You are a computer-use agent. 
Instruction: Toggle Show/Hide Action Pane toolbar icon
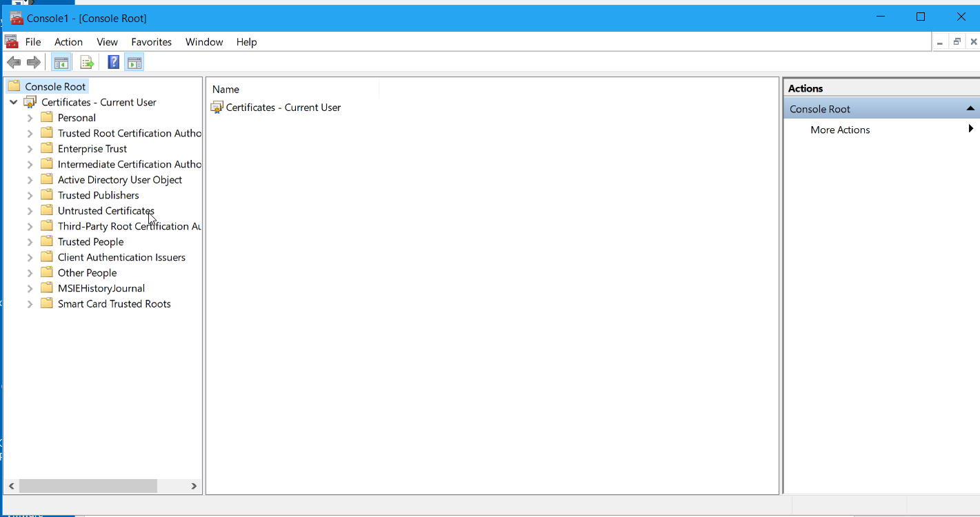point(134,63)
